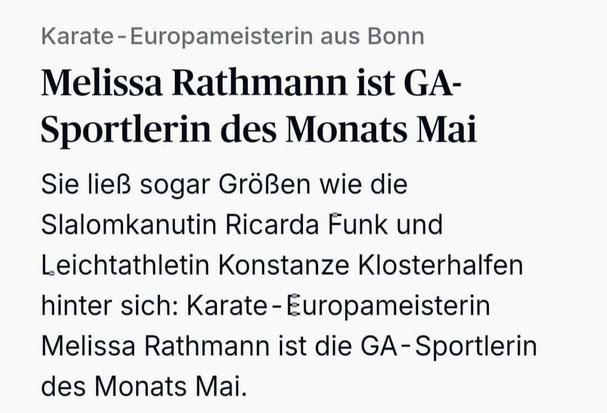
Task: Click 'Sportlerin des Monats Mai' in the bold headline
Action: pos(259,129)
